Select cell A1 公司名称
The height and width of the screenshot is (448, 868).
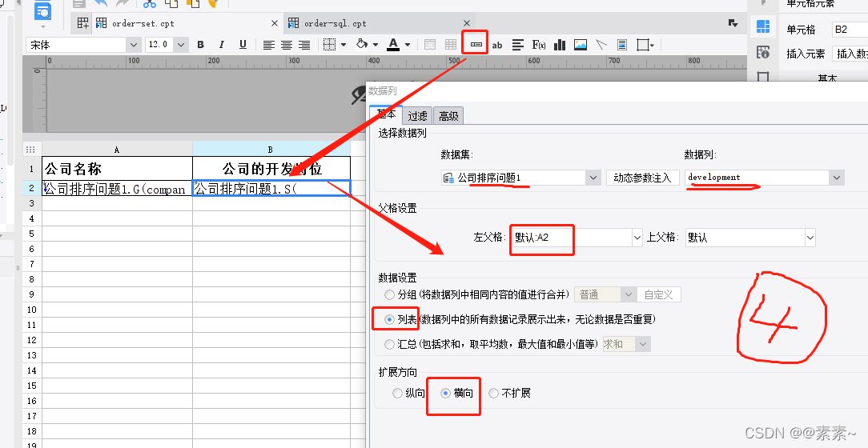click(x=118, y=168)
